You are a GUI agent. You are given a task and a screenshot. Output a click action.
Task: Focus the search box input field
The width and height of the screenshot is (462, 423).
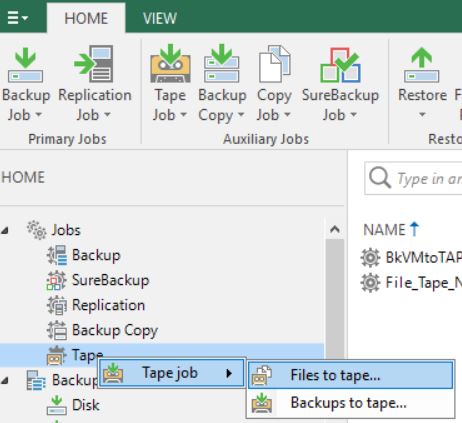413,178
